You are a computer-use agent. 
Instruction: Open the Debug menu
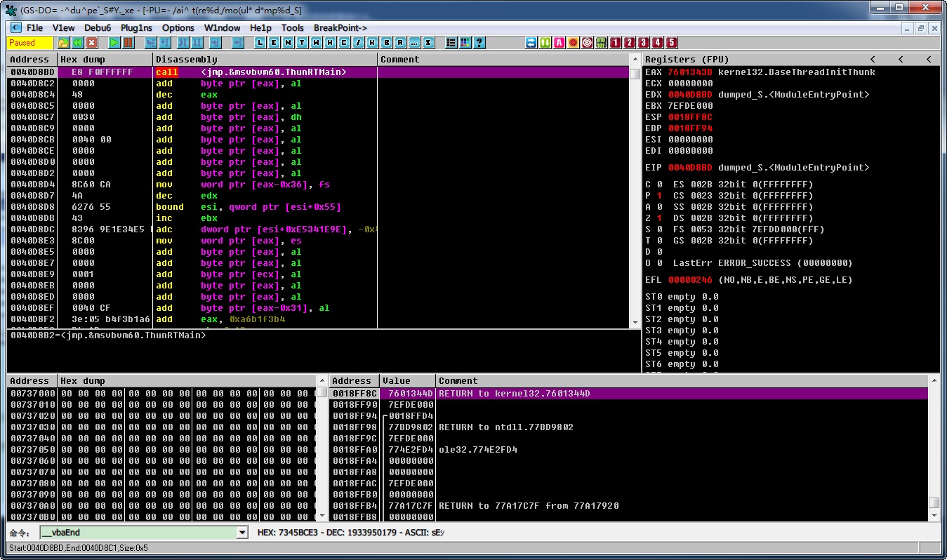click(98, 28)
